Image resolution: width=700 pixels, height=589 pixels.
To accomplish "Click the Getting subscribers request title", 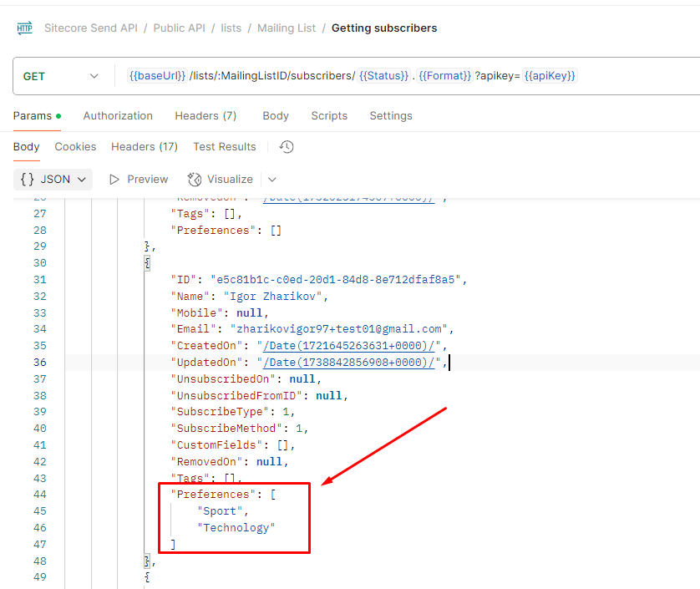I will 384,28.
